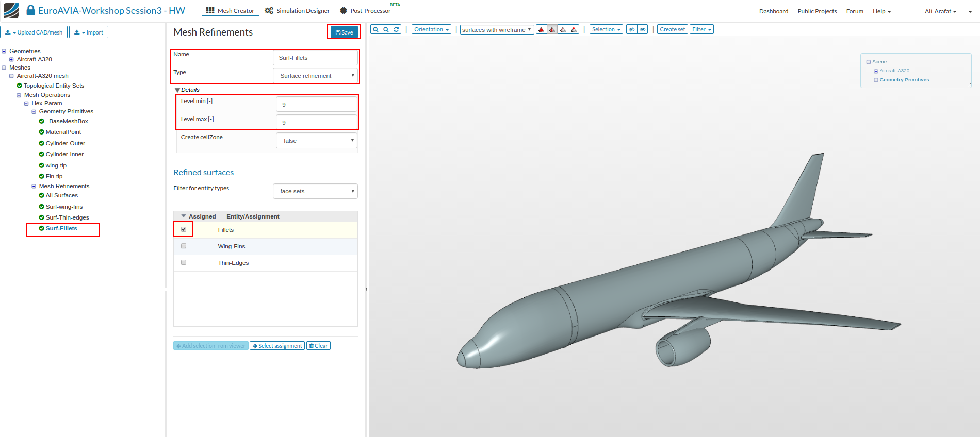
Task: Open the EuroAVIA-Workshop Session3 project title
Action: 111,11
